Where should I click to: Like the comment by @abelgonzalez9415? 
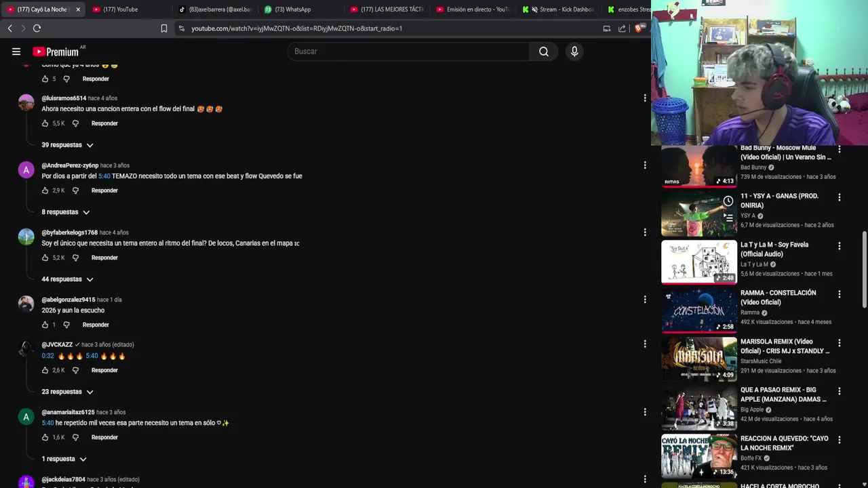click(x=45, y=325)
